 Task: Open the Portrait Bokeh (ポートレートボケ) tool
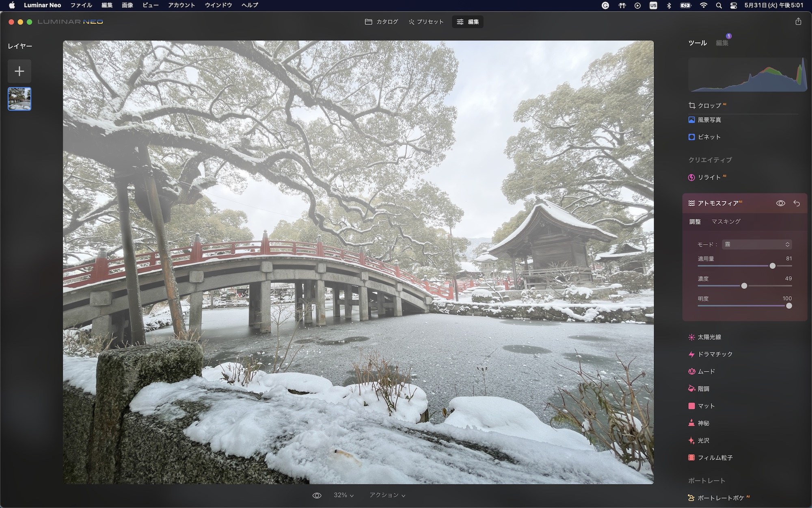[x=720, y=498]
